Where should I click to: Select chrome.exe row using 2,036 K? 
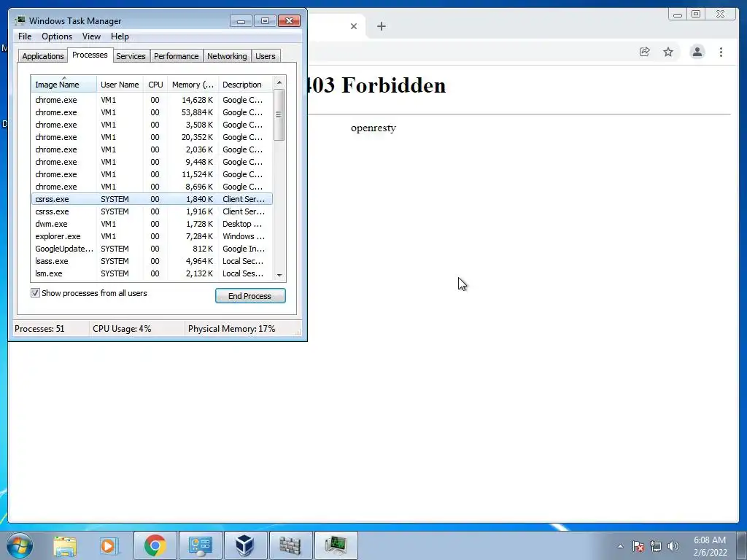(x=152, y=149)
